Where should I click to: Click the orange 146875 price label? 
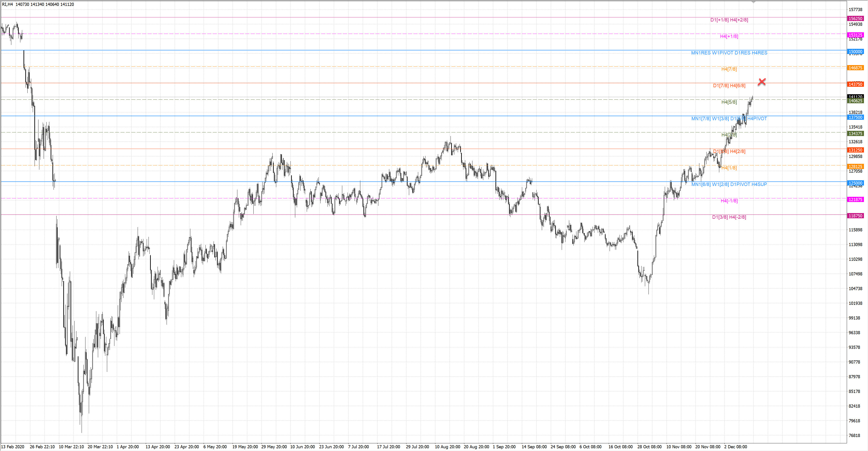(x=855, y=68)
